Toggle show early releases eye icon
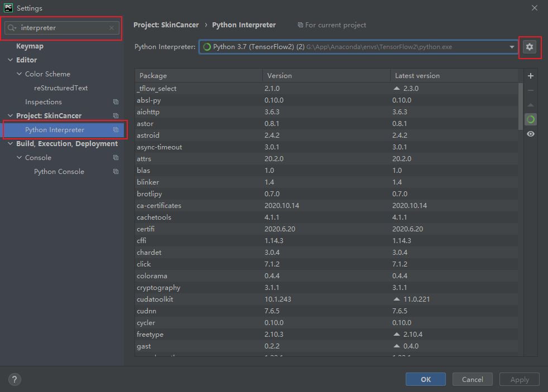This screenshot has width=548, height=392. [x=531, y=134]
